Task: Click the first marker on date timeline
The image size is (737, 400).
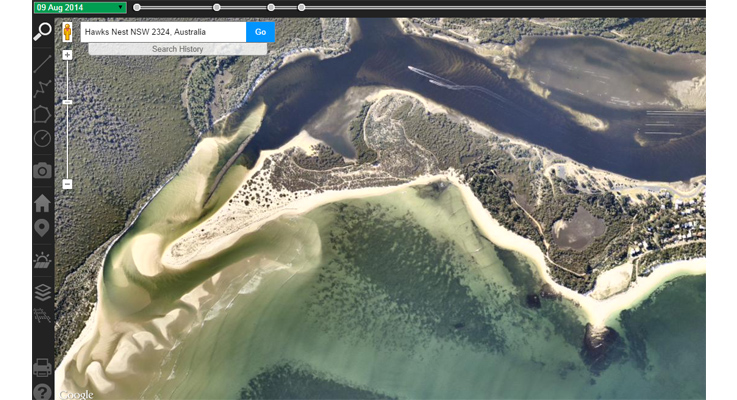Action: tap(137, 7)
